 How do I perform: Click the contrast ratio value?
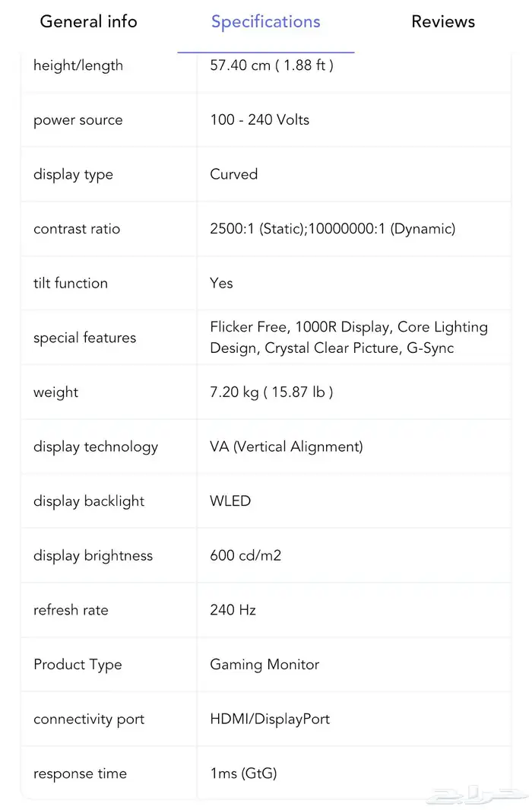tap(333, 229)
